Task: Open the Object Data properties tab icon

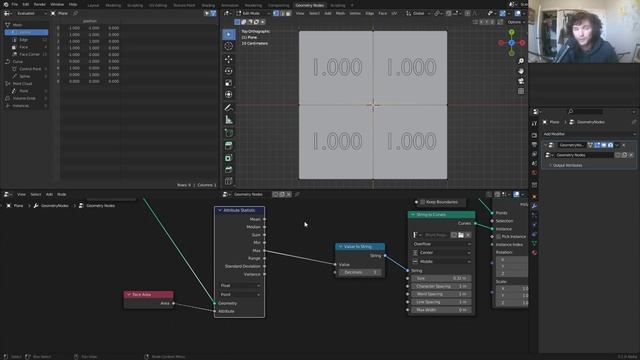Action: pyautogui.click(x=534, y=244)
